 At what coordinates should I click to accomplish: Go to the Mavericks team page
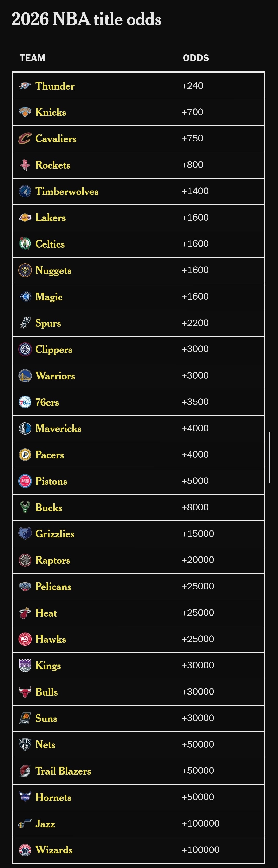[x=58, y=429]
